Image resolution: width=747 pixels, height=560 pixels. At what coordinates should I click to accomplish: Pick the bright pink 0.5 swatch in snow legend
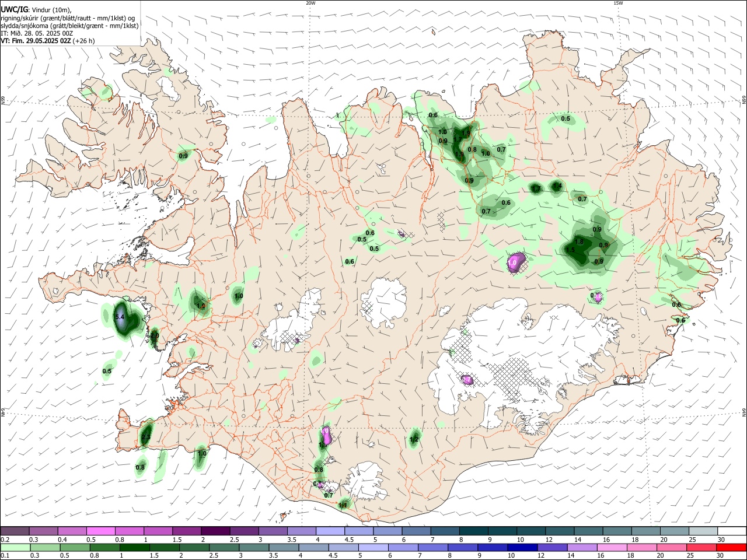coord(101,531)
